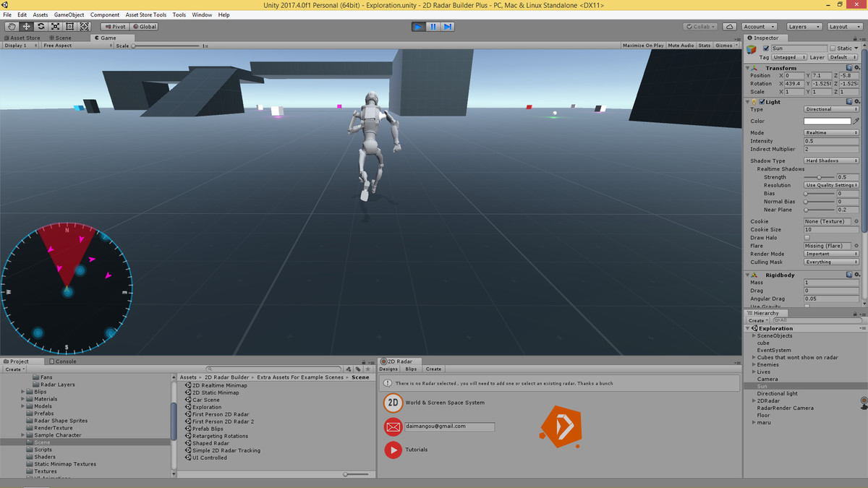Select the Scale tool in the toolbar
868x488 pixels.
(56, 26)
